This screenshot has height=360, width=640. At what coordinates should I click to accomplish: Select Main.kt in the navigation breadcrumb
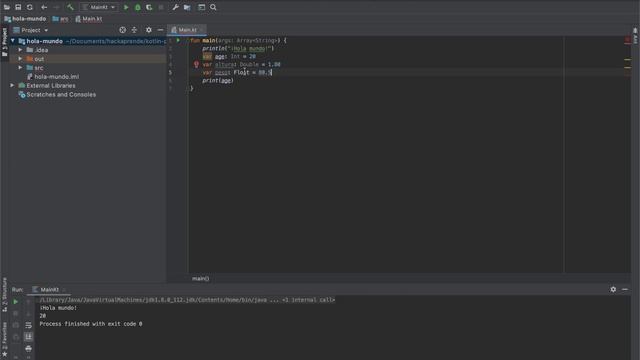click(x=89, y=19)
